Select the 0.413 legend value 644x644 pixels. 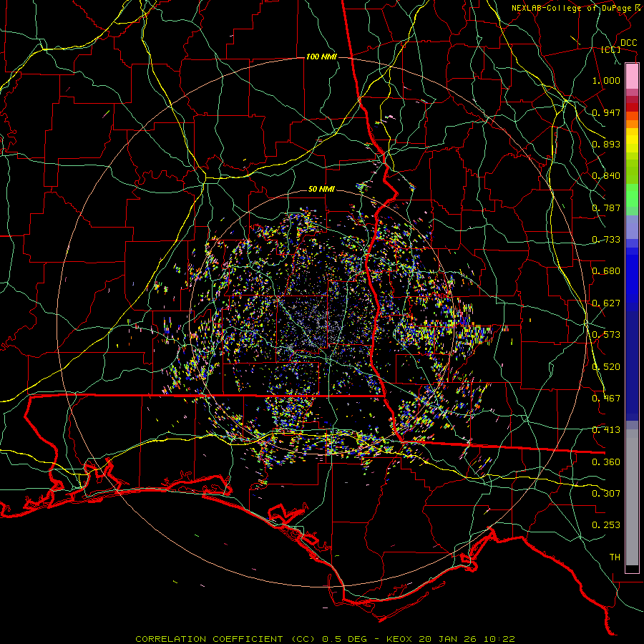pyautogui.click(x=606, y=430)
